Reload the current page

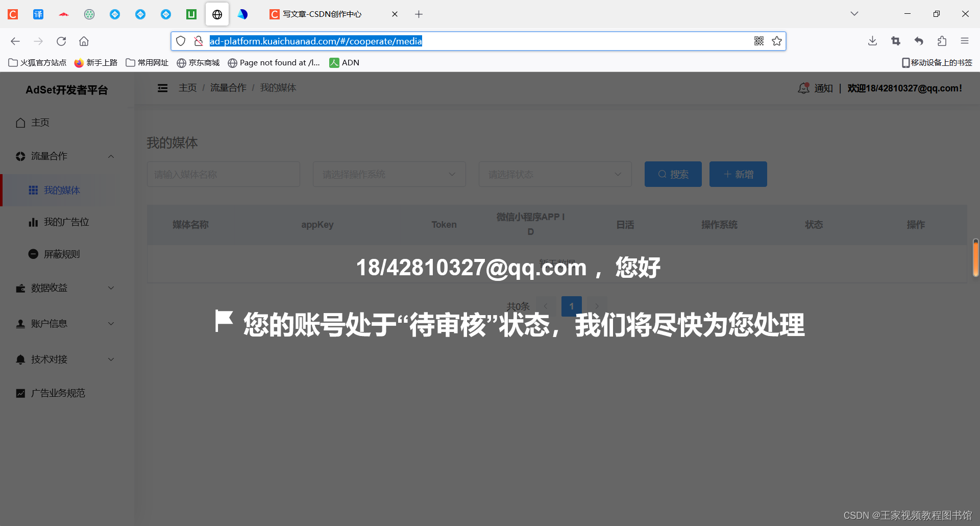(x=61, y=41)
